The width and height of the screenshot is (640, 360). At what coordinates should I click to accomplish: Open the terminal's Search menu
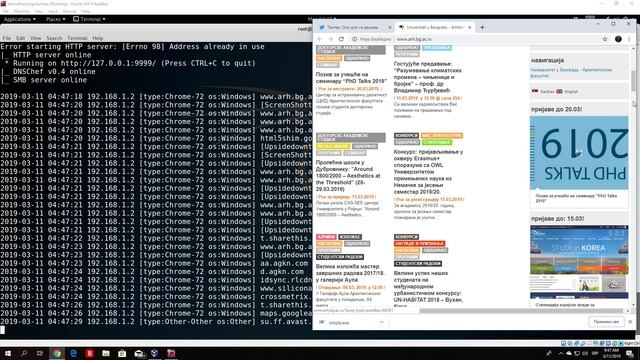pyautogui.click(x=54, y=38)
